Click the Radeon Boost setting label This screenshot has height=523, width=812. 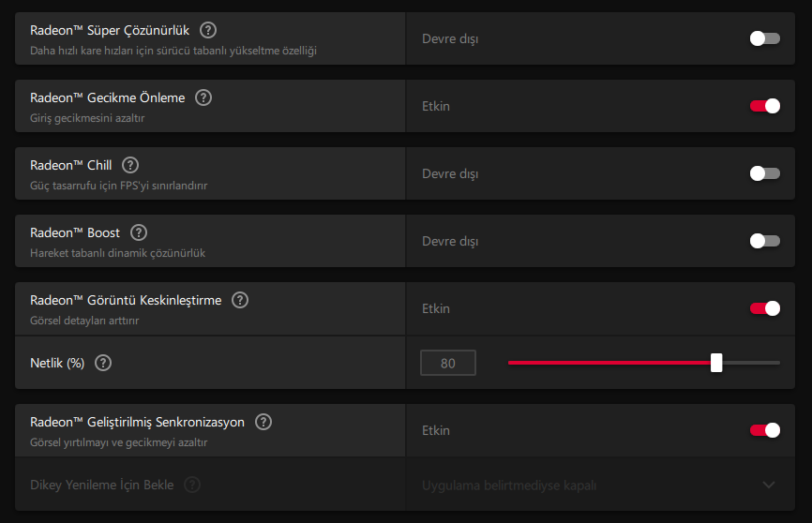coord(75,232)
